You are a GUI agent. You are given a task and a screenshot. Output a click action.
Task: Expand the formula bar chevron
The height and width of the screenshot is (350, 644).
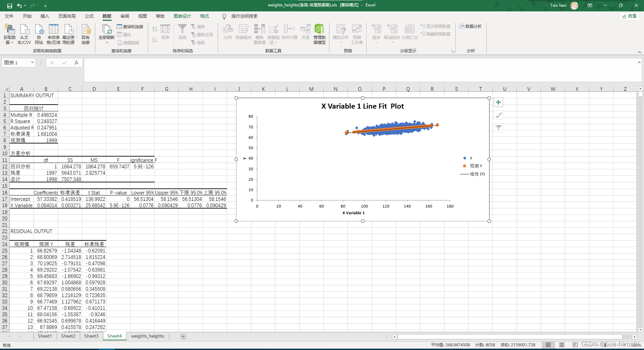pyautogui.click(x=639, y=62)
